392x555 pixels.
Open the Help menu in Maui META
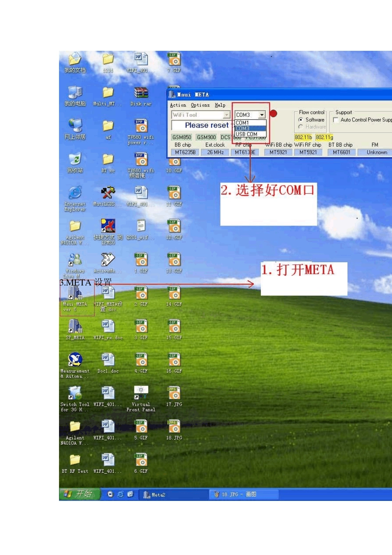tap(220, 105)
